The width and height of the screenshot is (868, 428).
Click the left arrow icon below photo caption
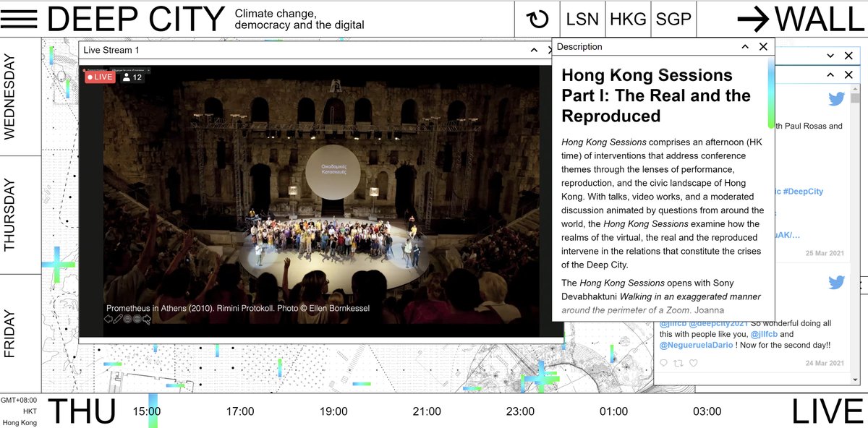pos(109,319)
